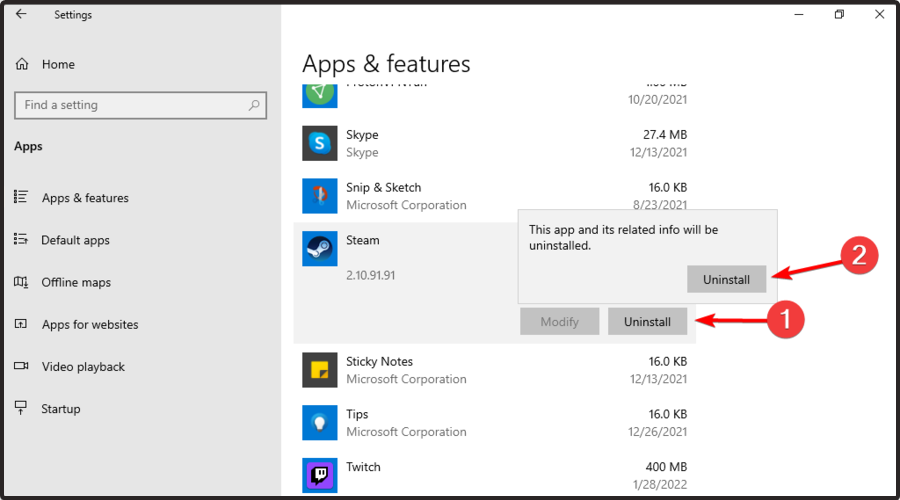Select the Twitch app icon
This screenshot has height=500, width=900.
(x=320, y=475)
